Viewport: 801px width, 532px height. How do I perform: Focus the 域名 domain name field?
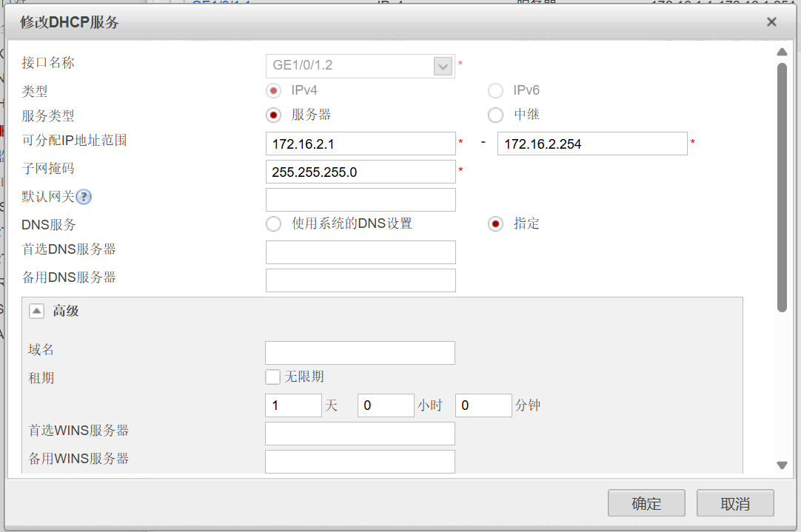pos(360,353)
